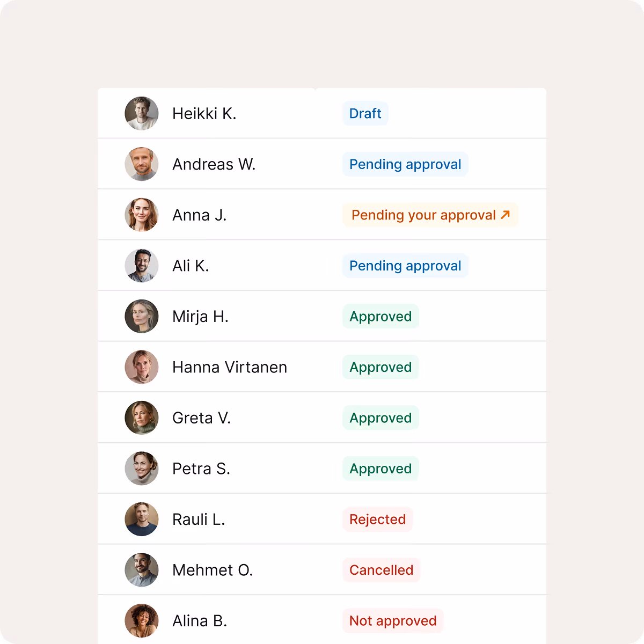Click Andreas W.'s Pending approval label
The width and height of the screenshot is (644, 644).
(x=405, y=164)
